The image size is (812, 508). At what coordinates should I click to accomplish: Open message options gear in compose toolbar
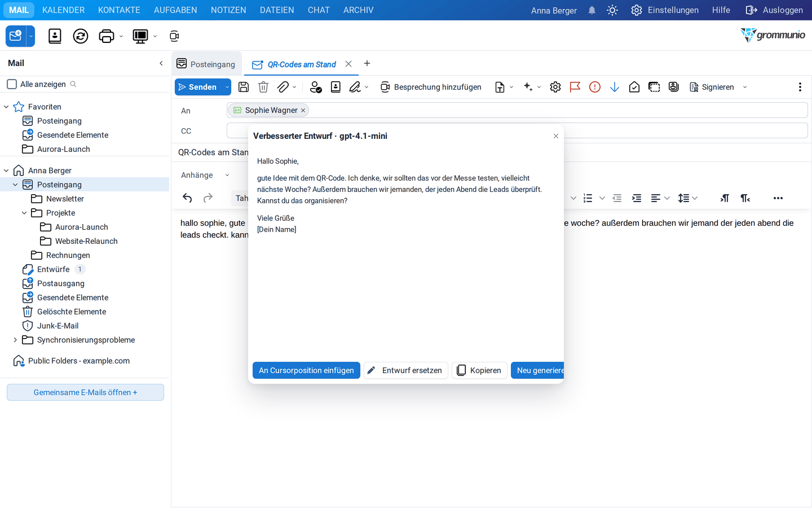(x=555, y=87)
